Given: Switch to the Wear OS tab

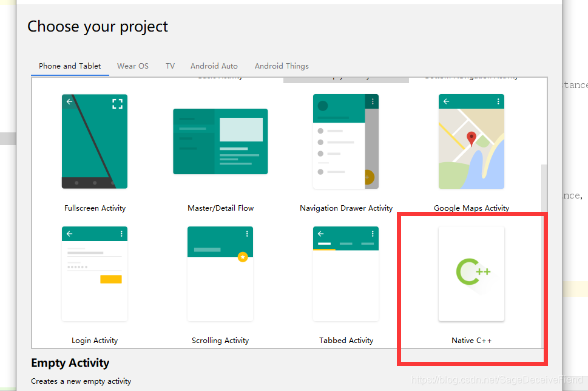Looking at the screenshot, I should click(x=133, y=66).
